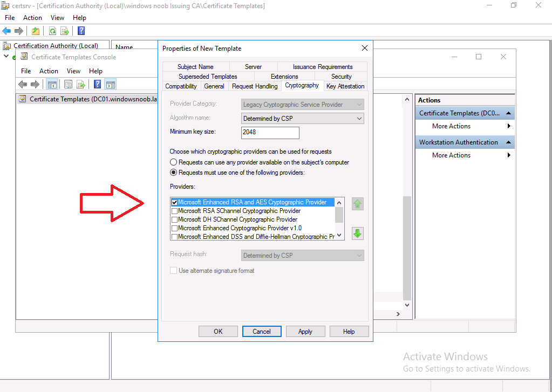Click the Cancel button
This screenshot has height=392, width=552.
(262, 332)
